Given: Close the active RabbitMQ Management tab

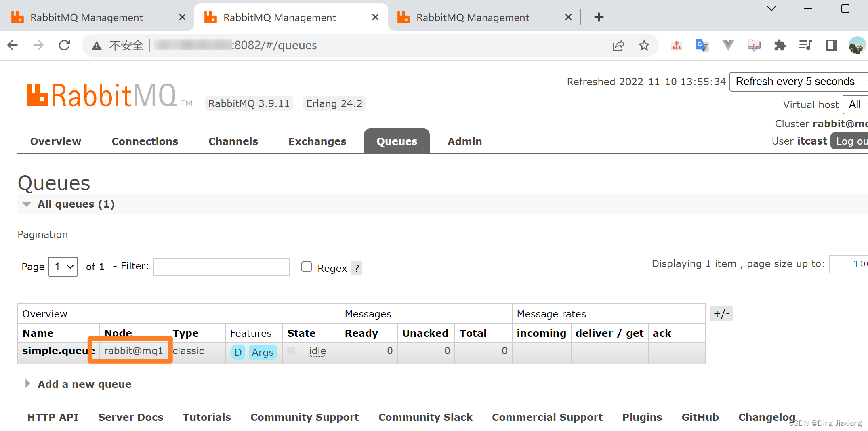Looking at the screenshot, I should (375, 17).
